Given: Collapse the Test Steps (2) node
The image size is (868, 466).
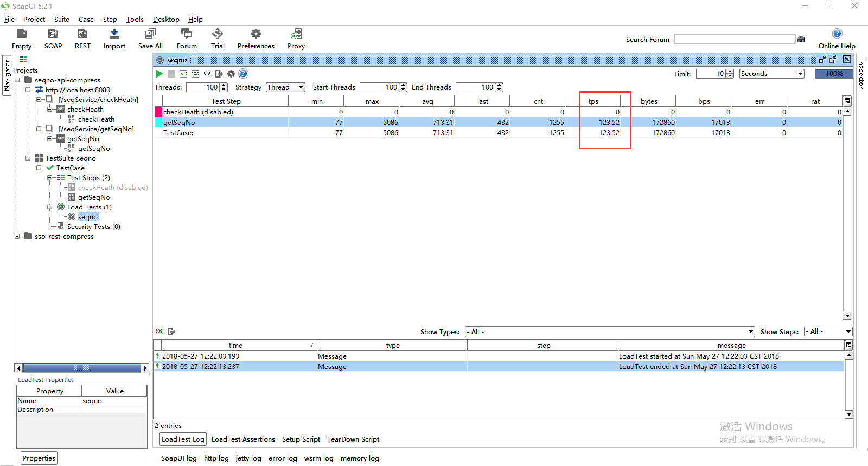Looking at the screenshot, I should pyautogui.click(x=49, y=178).
